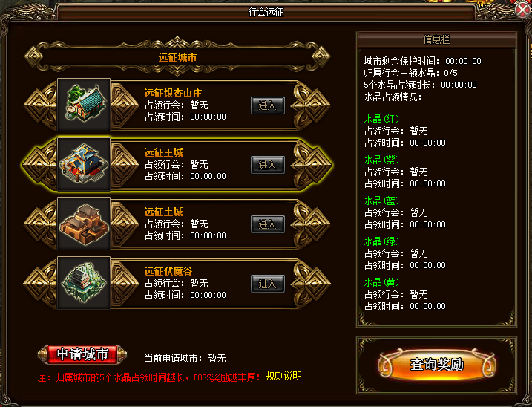This screenshot has width=532, height=407.
Task: Select the 水晶(黄) crystal entry
Action: 381,282
